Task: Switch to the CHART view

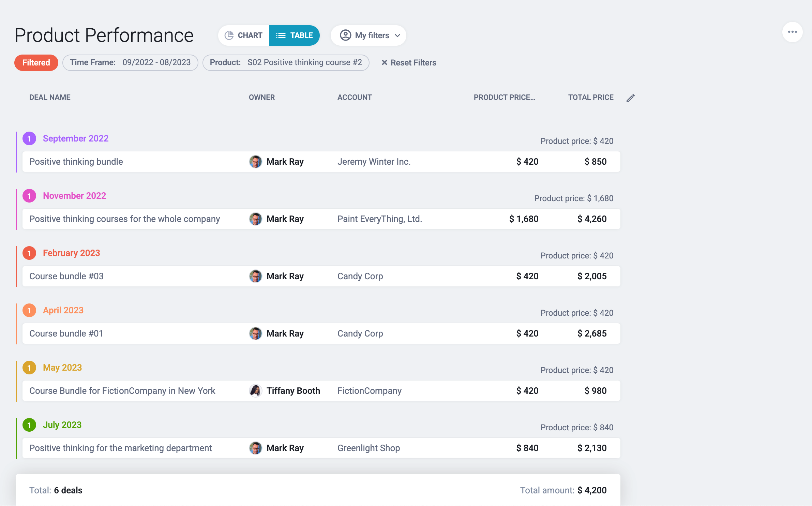Action: pyautogui.click(x=244, y=35)
